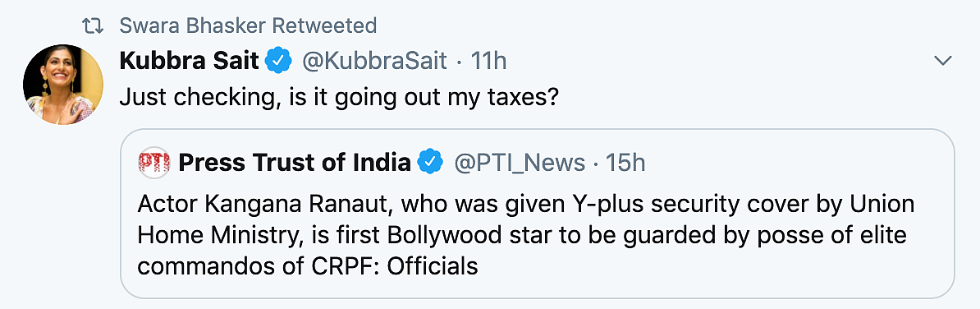This screenshot has height=309, width=980.
Task: Click Press Trust of India's verified badge
Action: tap(431, 163)
